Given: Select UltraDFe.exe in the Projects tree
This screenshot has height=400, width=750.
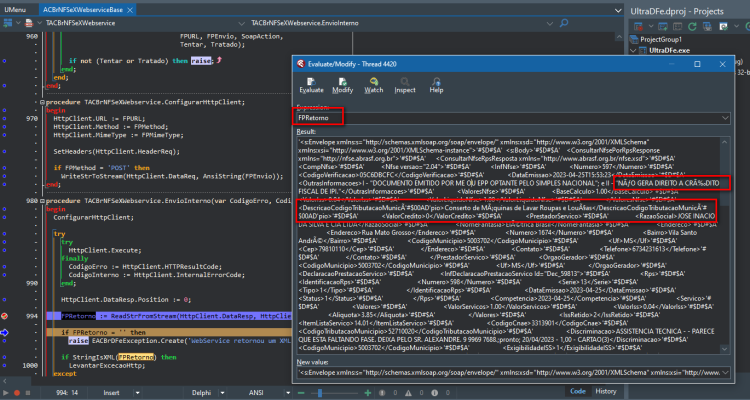Looking at the screenshot, I should tap(669, 50).
